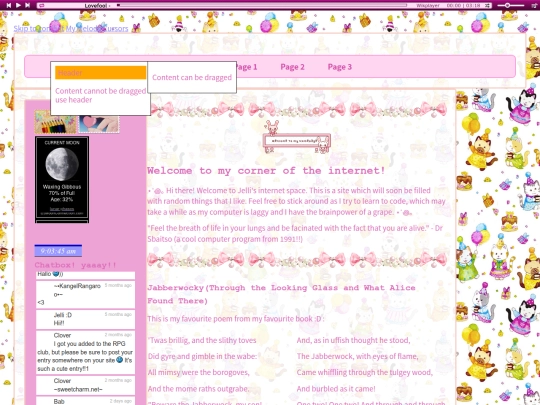This screenshot has height=405, width=540.
Task: Click the Dr Sbaitso quote paragraph
Action: click(295, 233)
